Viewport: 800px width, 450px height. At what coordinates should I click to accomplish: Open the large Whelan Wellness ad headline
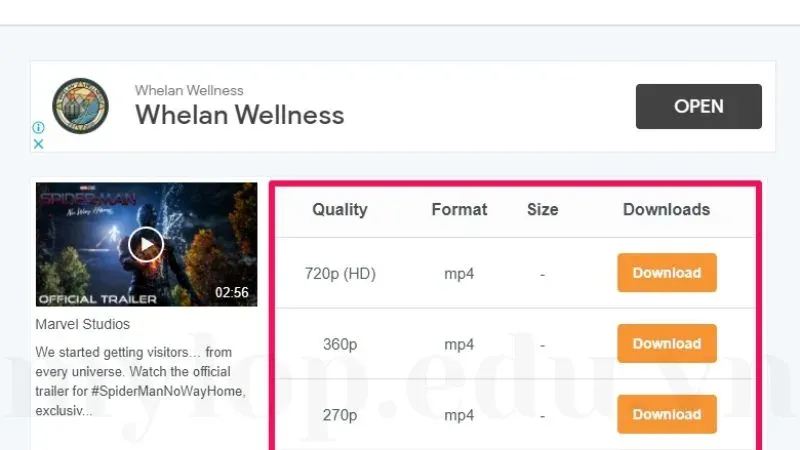tap(239, 115)
